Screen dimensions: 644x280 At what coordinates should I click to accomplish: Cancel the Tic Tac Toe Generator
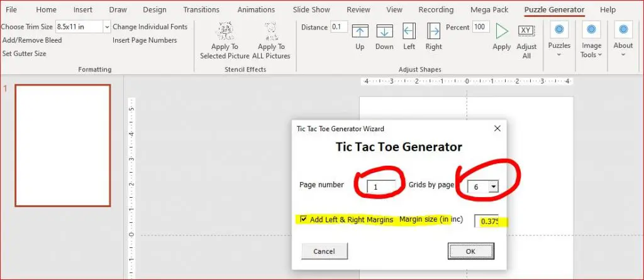coord(324,251)
